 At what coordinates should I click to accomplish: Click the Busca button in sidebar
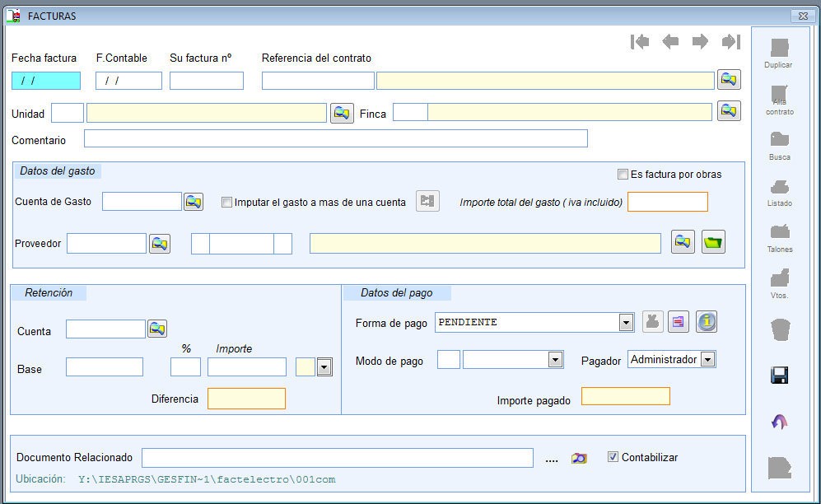pos(779,145)
